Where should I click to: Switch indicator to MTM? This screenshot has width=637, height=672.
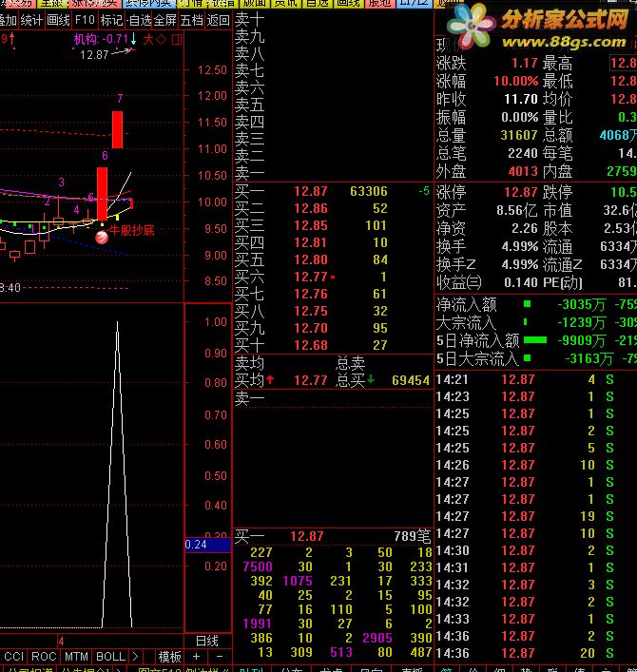click(76, 657)
